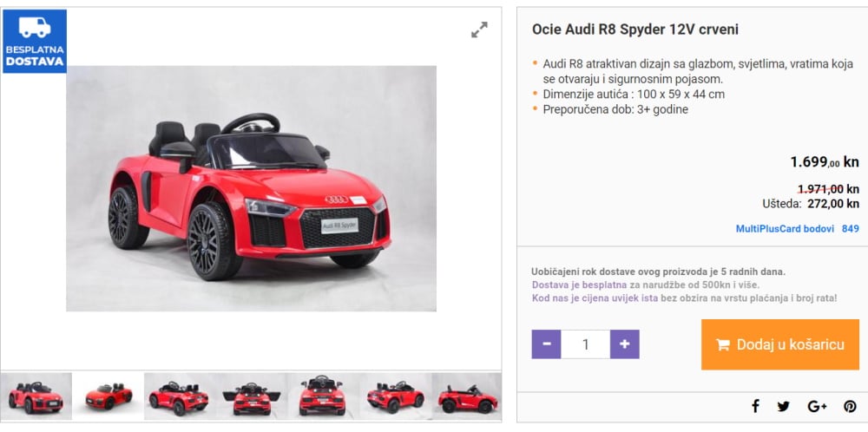This screenshot has height=432, width=868.
Task: Select thumbnail with both car doors open
Action: [251, 396]
